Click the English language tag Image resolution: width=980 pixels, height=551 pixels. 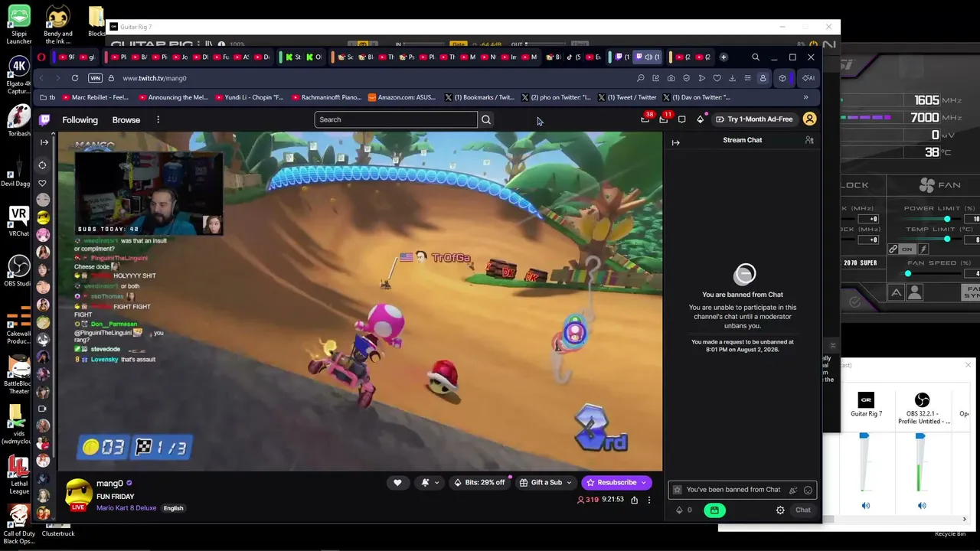[x=173, y=508]
